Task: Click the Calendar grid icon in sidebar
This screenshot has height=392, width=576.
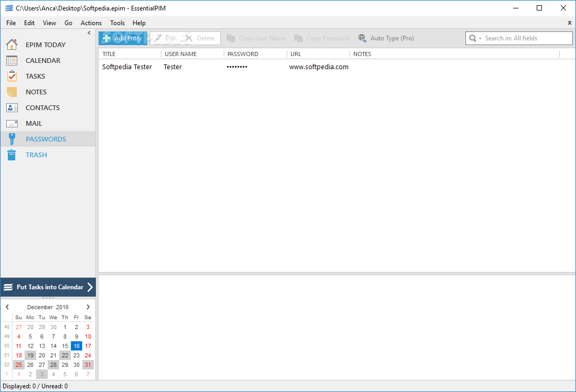Action: (12, 60)
